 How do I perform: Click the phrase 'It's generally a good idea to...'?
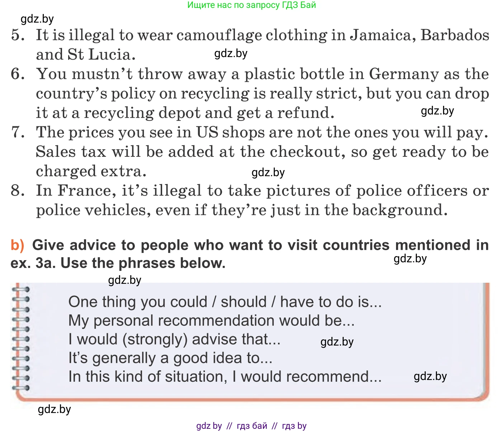pos(170,358)
